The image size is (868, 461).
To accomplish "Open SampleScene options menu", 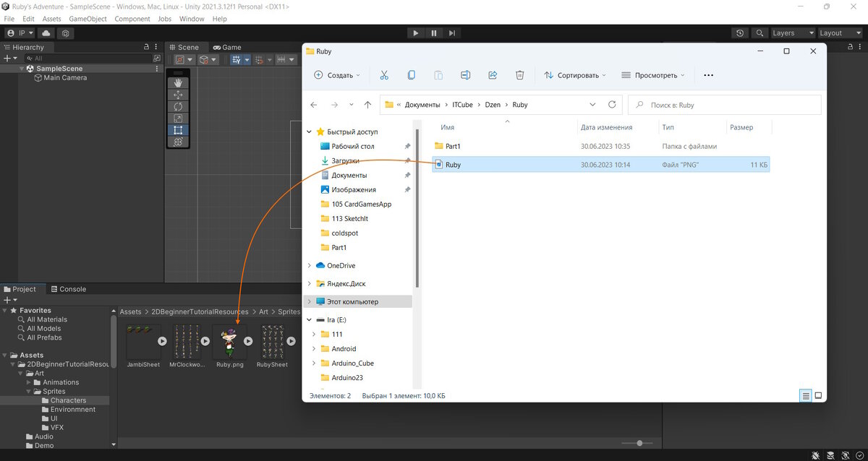I will [x=157, y=69].
